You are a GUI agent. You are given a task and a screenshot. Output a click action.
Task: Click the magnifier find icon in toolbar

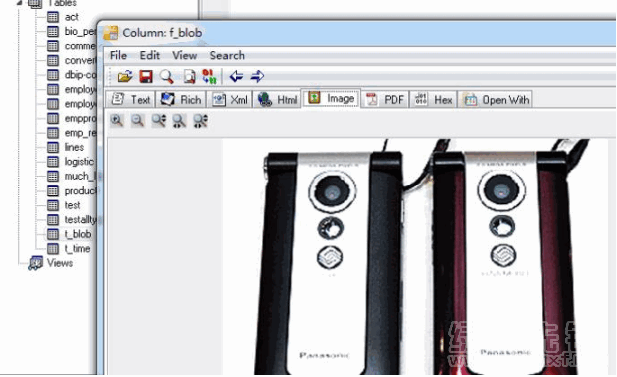pos(166,76)
